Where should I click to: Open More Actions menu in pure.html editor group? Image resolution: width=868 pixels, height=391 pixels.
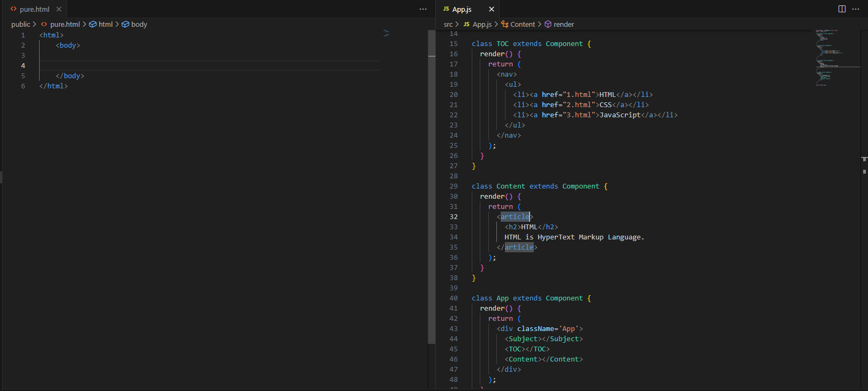pyautogui.click(x=423, y=9)
